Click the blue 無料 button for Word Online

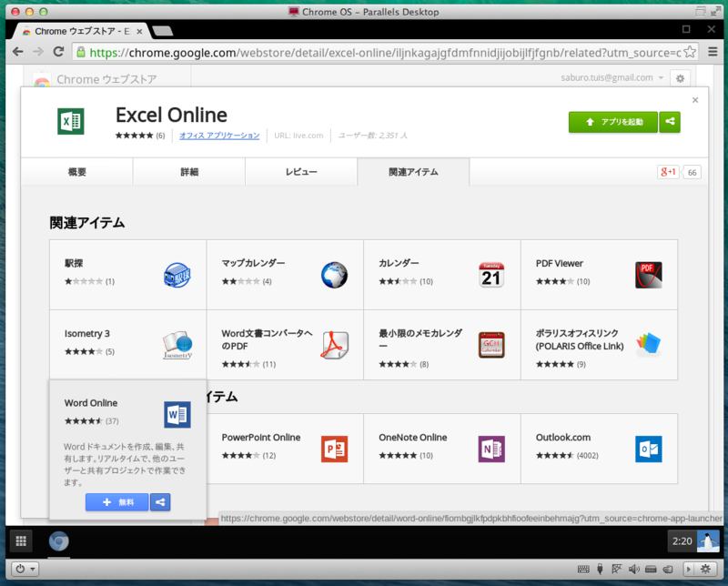116,501
